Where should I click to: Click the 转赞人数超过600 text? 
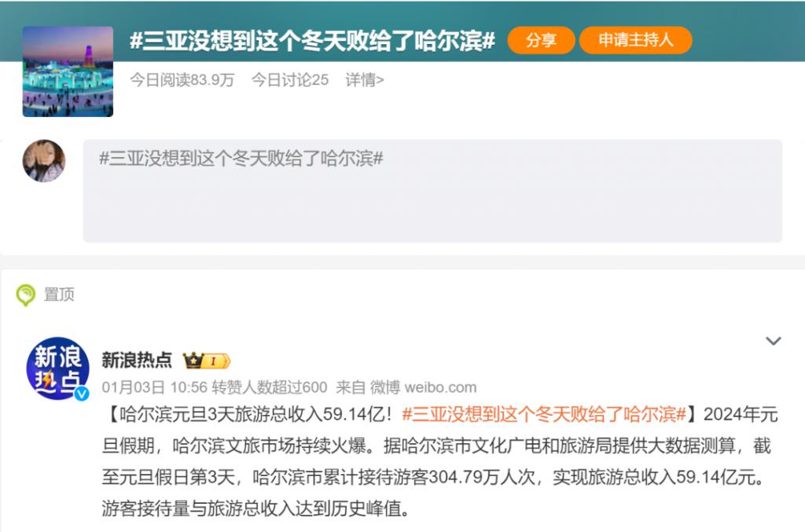270,387
